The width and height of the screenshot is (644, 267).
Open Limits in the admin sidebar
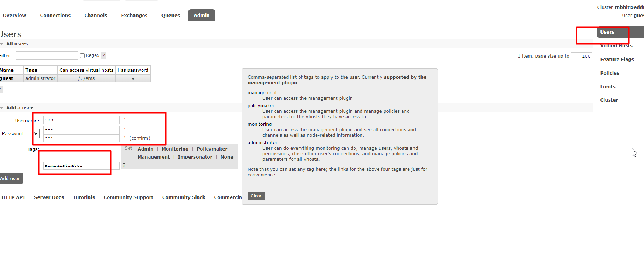[x=608, y=87]
